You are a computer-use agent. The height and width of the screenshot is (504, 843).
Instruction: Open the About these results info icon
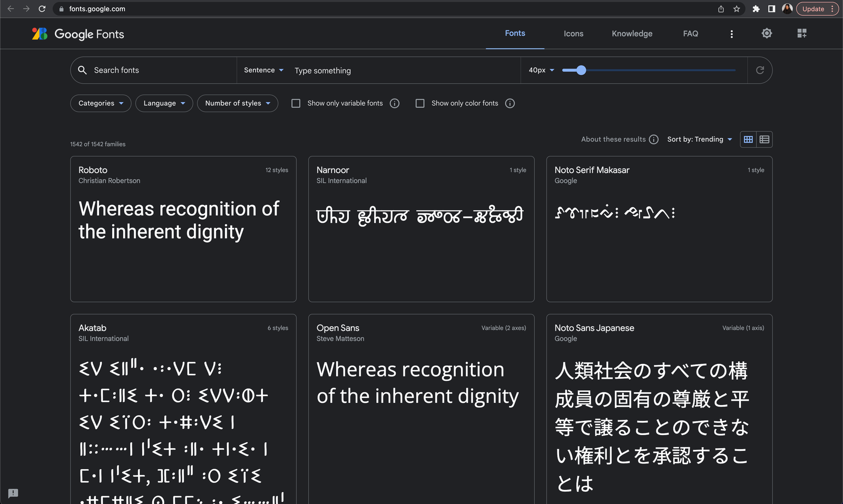click(x=654, y=140)
